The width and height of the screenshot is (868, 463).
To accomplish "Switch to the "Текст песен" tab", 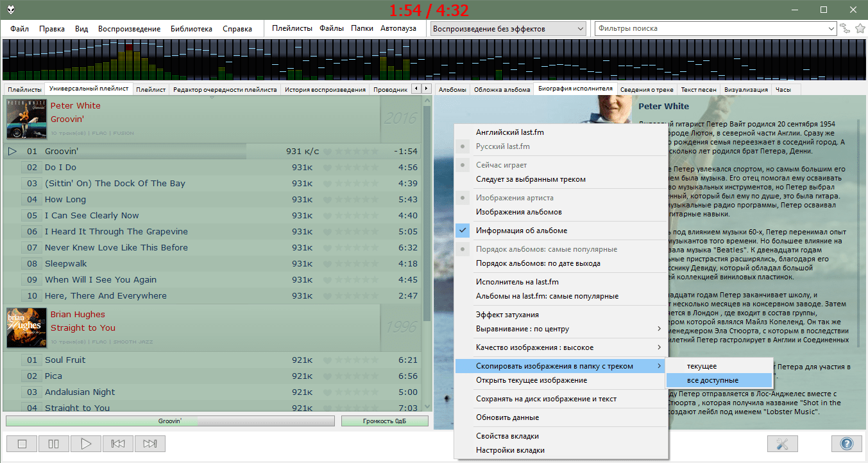I will tap(698, 90).
